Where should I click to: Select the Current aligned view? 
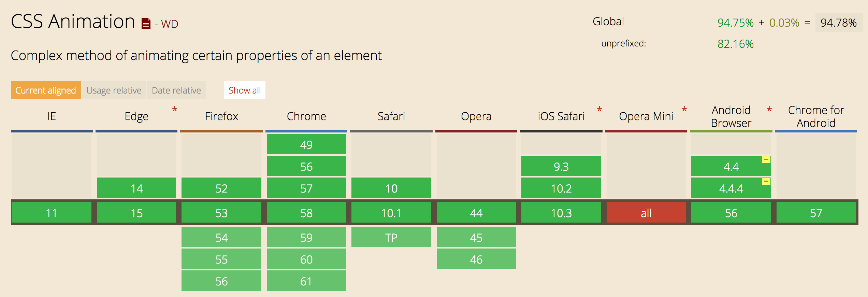tap(46, 90)
